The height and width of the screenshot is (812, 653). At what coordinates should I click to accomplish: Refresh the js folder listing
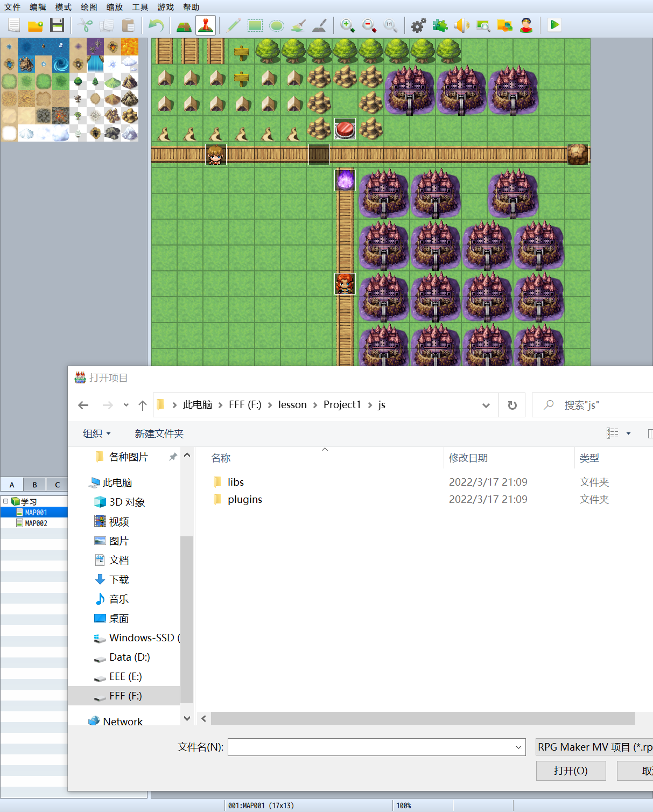[x=512, y=405]
